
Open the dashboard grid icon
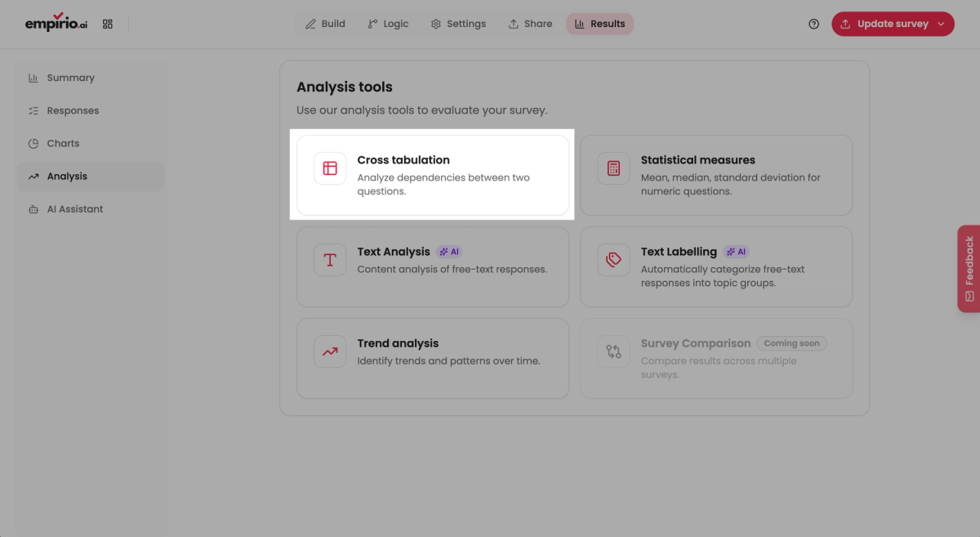click(108, 24)
